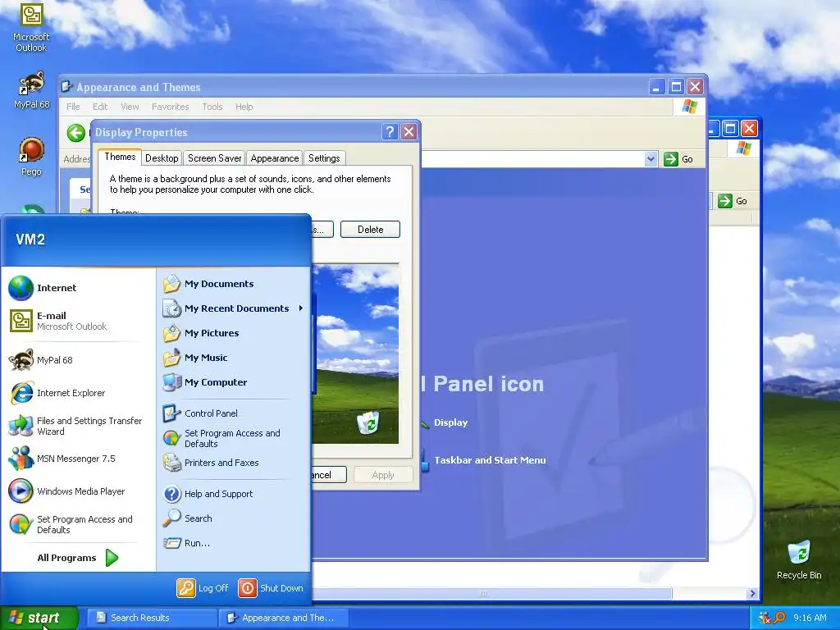Image resolution: width=840 pixels, height=630 pixels.
Task: Click the theme preview image
Action: [356, 354]
